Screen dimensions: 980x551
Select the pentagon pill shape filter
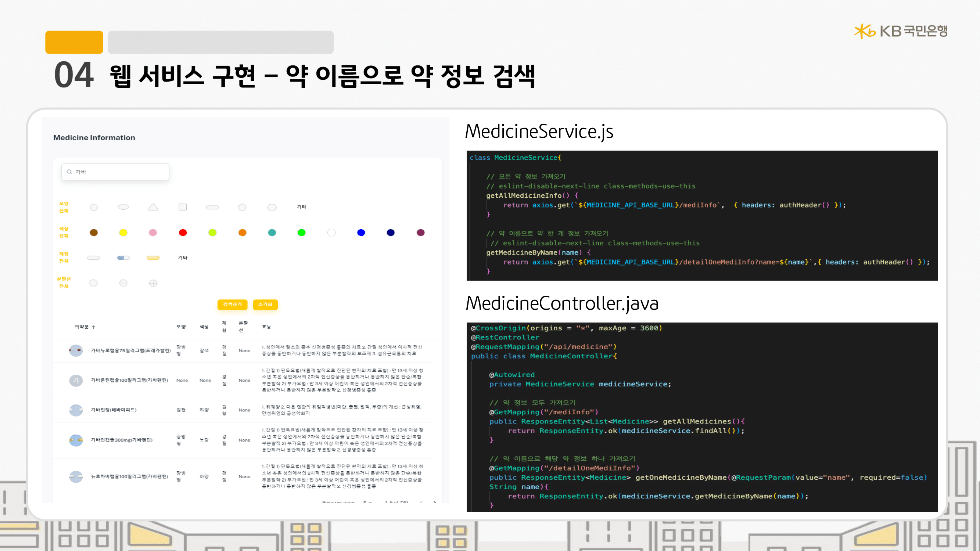pos(243,207)
